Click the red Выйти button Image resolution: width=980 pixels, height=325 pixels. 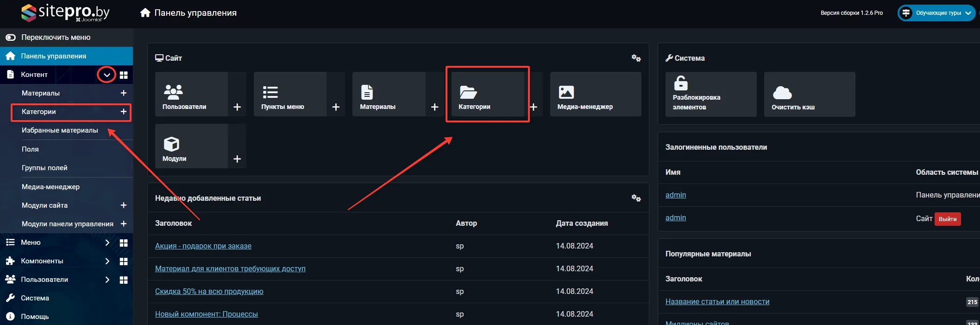click(x=947, y=219)
